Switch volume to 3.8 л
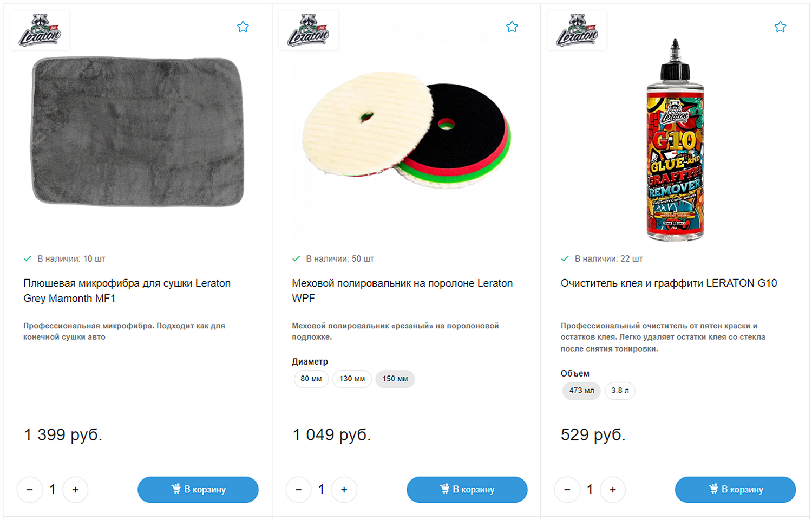 [x=620, y=391]
